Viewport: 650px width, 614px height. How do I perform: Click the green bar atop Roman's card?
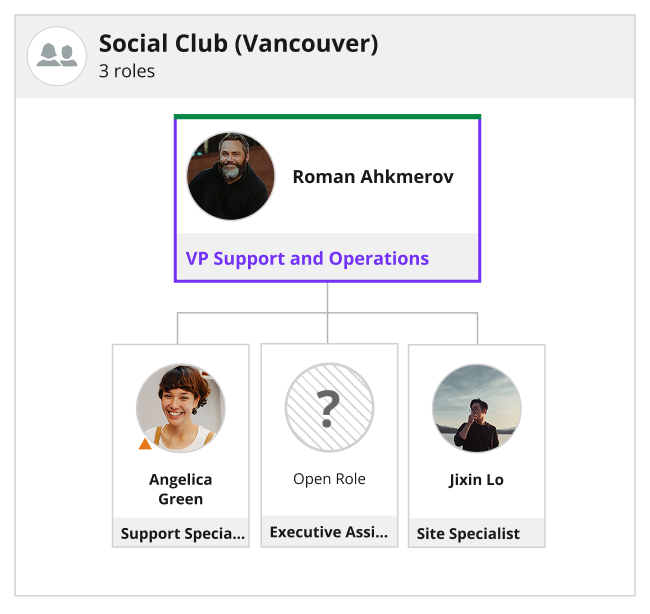click(x=327, y=116)
